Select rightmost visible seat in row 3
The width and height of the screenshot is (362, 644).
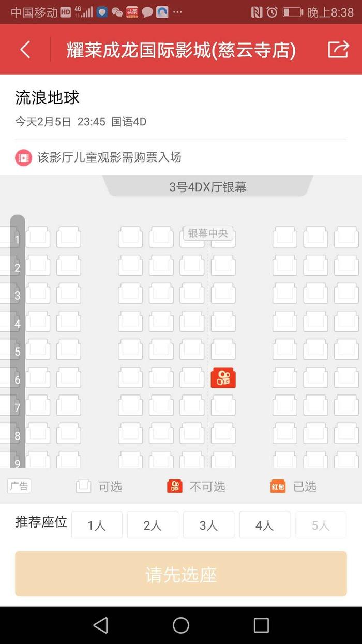[346, 293]
